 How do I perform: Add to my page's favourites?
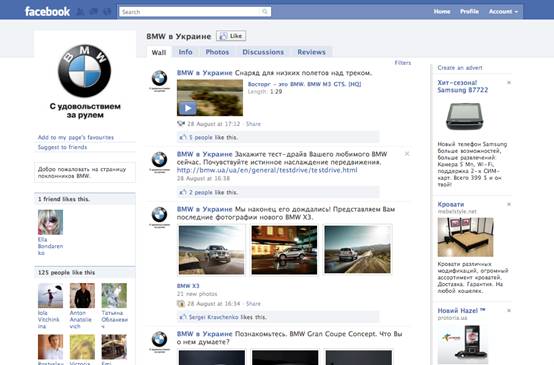pyautogui.click(x=76, y=137)
